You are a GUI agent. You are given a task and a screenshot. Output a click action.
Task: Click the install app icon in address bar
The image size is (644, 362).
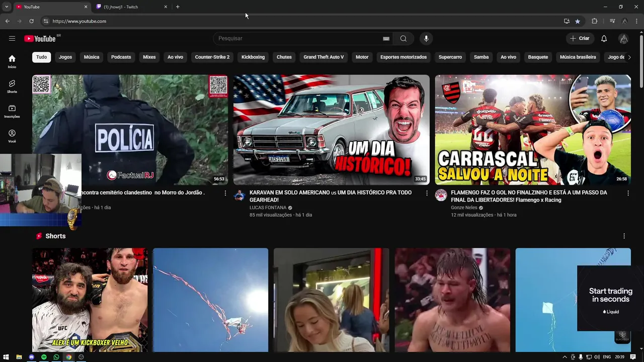[x=567, y=21]
